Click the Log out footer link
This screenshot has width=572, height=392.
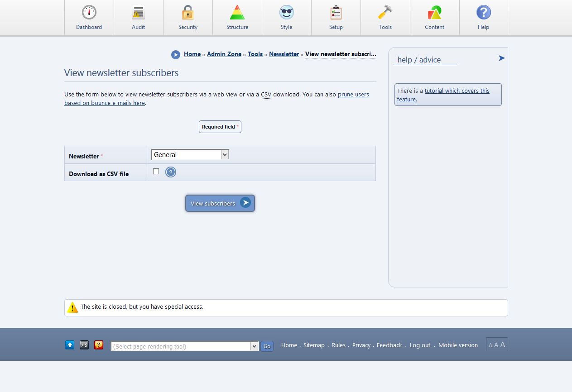[420, 345]
